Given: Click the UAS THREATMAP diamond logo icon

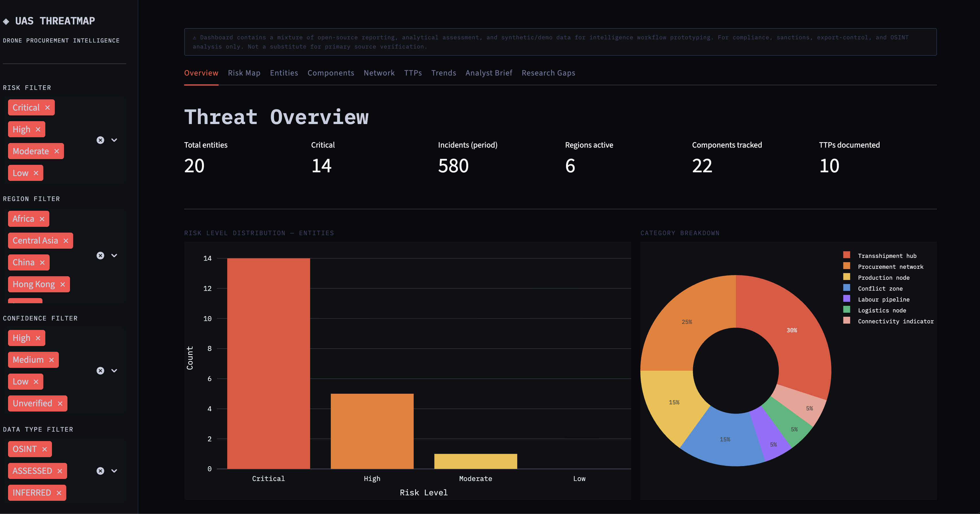Looking at the screenshot, I should pyautogui.click(x=6, y=21).
